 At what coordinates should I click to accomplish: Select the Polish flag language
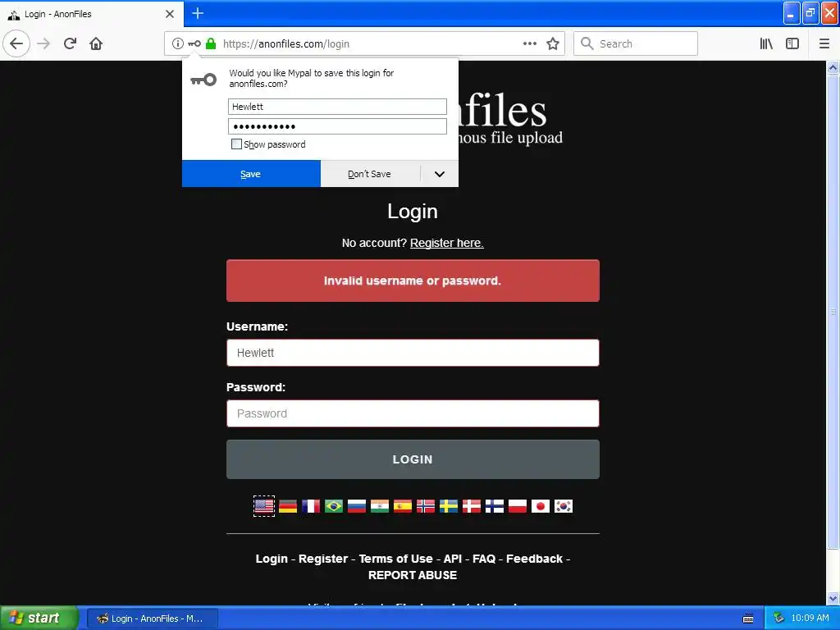tap(518, 505)
